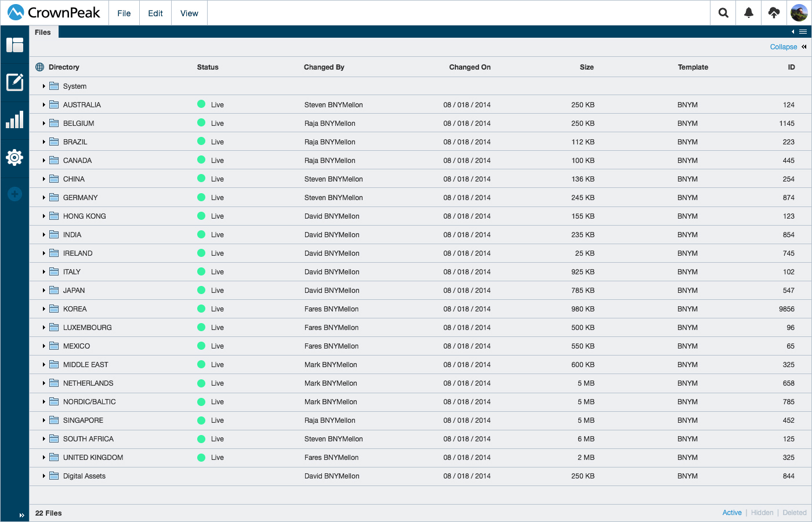Expand the CANADA folder arrow
The height and width of the screenshot is (522, 812).
pos(43,161)
